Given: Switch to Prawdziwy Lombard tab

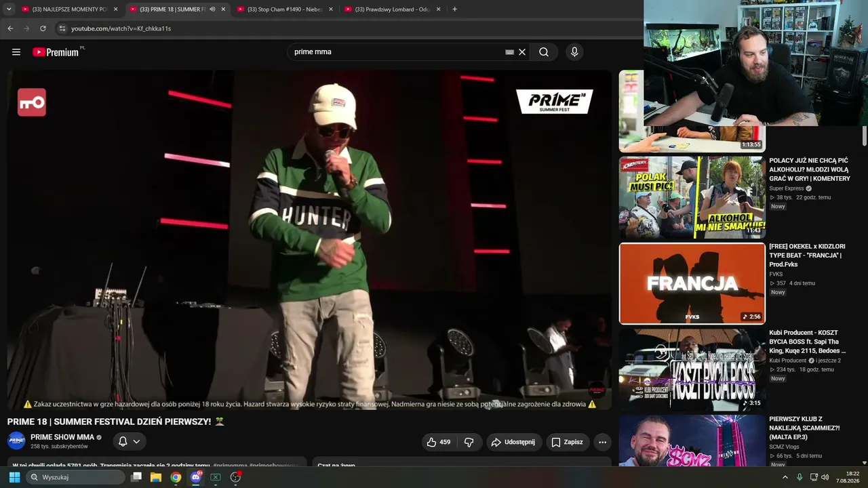Looking at the screenshot, I should (392, 9).
